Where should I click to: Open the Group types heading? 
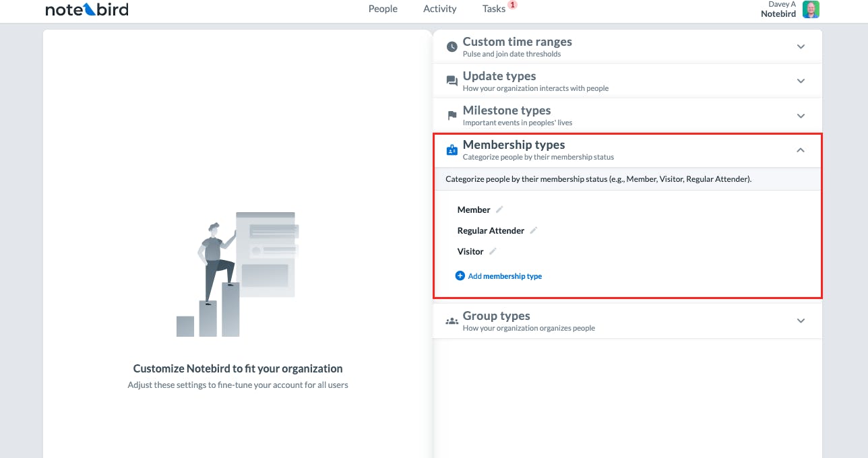pyautogui.click(x=496, y=316)
